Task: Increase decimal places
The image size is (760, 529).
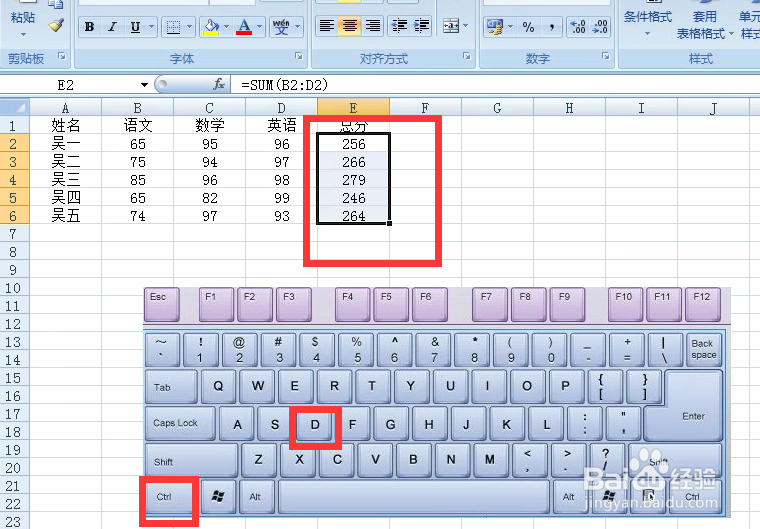Action: tap(578, 27)
